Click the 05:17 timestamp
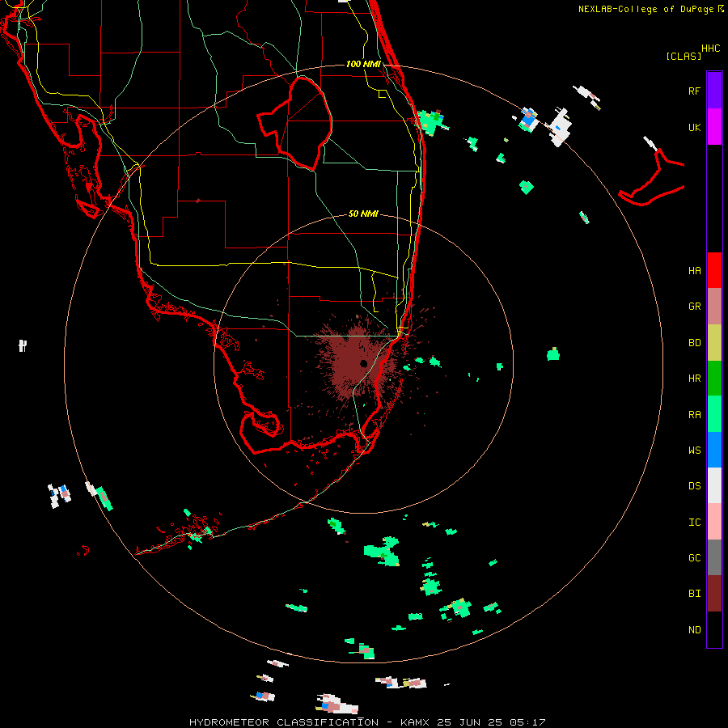Viewport: 728px width, 728px height. pos(527,722)
